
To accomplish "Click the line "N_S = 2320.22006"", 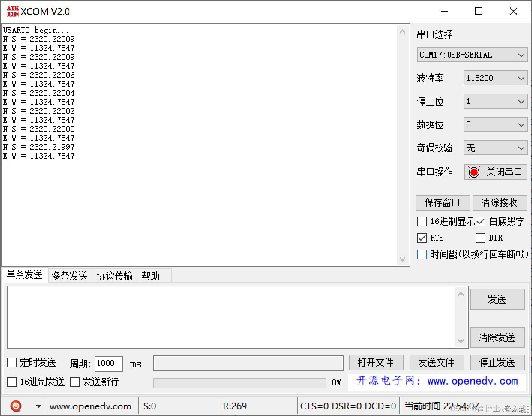I will 39,75.
